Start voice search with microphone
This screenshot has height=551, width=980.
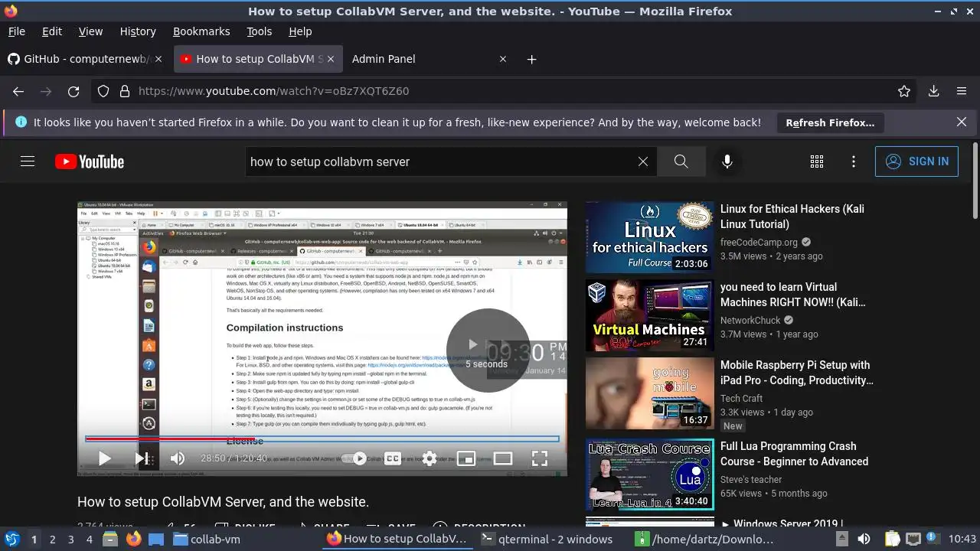pos(727,161)
